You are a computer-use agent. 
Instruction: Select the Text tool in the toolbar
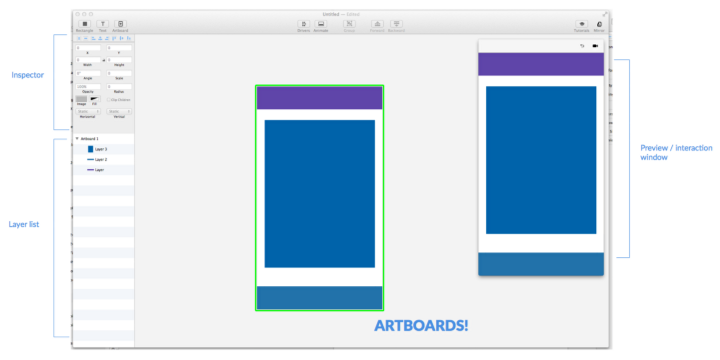pyautogui.click(x=102, y=24)
